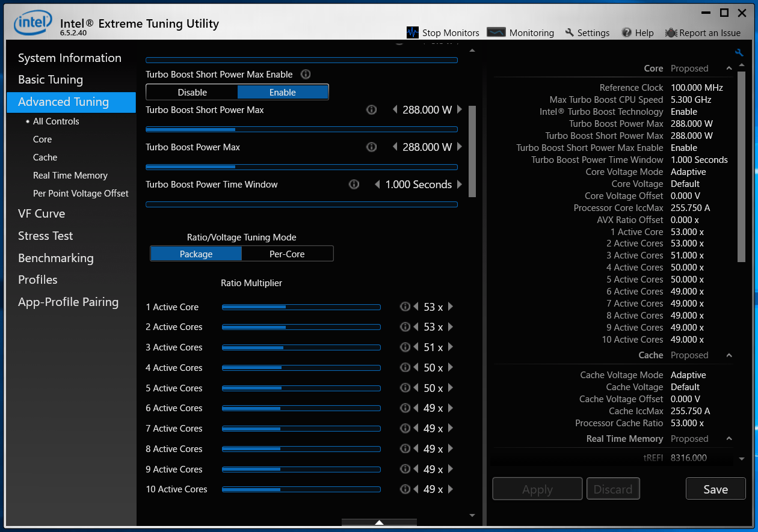Screen dimensions: 758x532
Task: Increase 1 Active Core ratio multiplier
Action: click(451, 307)
